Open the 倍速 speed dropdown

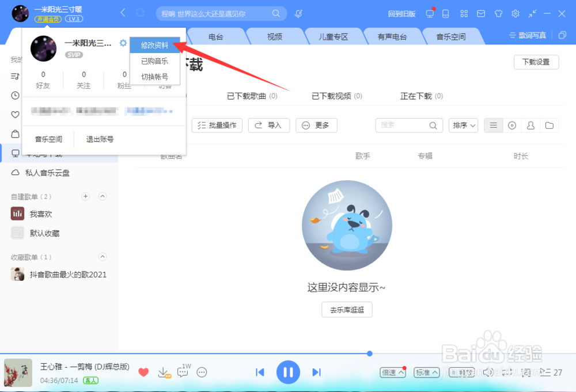(x=393, y=372)
